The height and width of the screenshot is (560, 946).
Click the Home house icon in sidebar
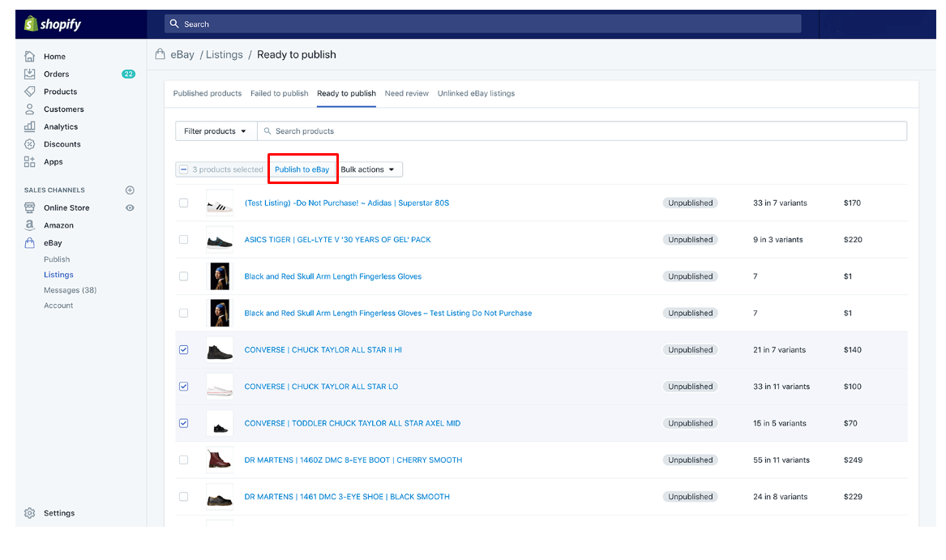(x=29, y=56)
